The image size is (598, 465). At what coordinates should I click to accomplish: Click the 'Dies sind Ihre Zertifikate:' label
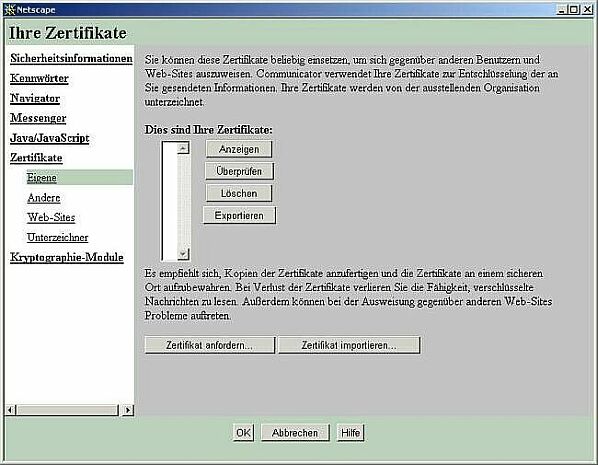coord(209,130)
